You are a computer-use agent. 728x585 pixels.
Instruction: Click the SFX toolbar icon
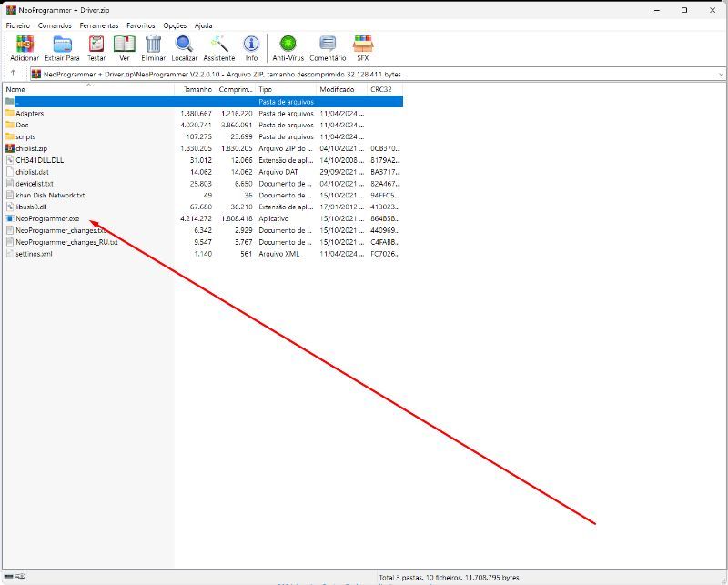[x=362, y=44]
